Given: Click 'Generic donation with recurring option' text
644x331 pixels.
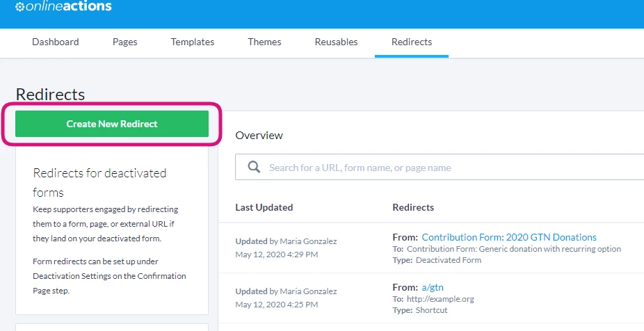Looking at the screenshot, I should (550, 249).
